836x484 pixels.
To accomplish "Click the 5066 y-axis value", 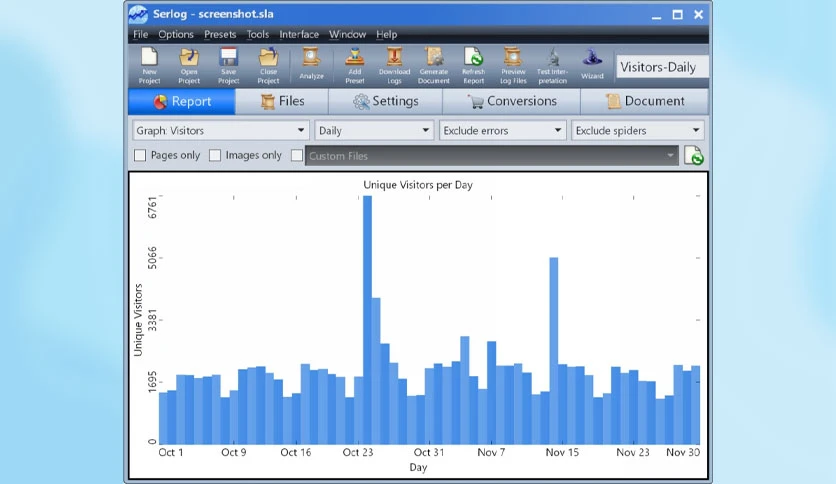I will pos(153,257).
